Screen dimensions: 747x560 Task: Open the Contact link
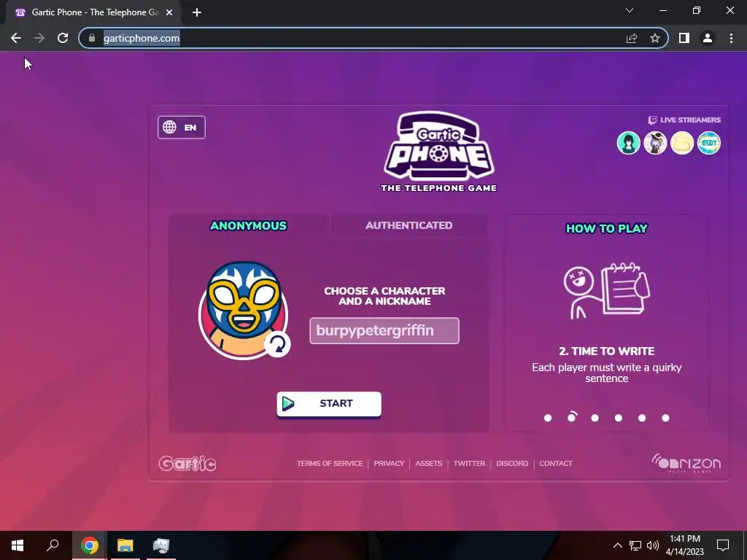coord(556,463)
